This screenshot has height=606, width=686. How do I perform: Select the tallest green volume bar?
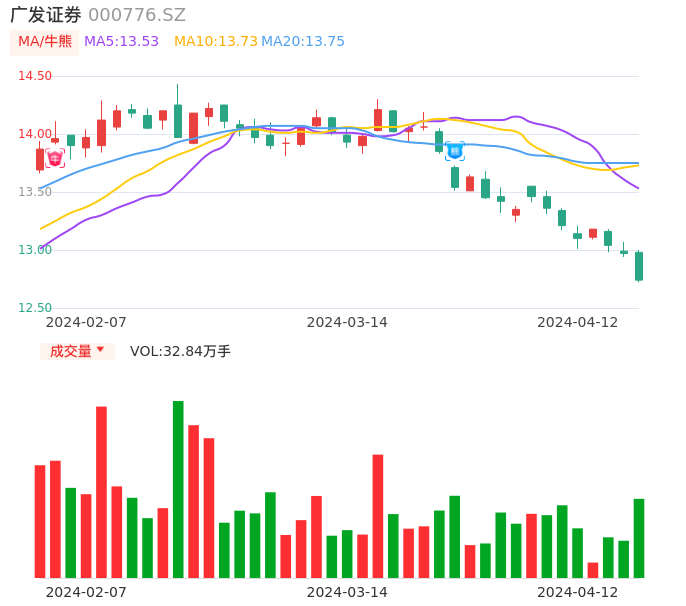tap(178, 489)
